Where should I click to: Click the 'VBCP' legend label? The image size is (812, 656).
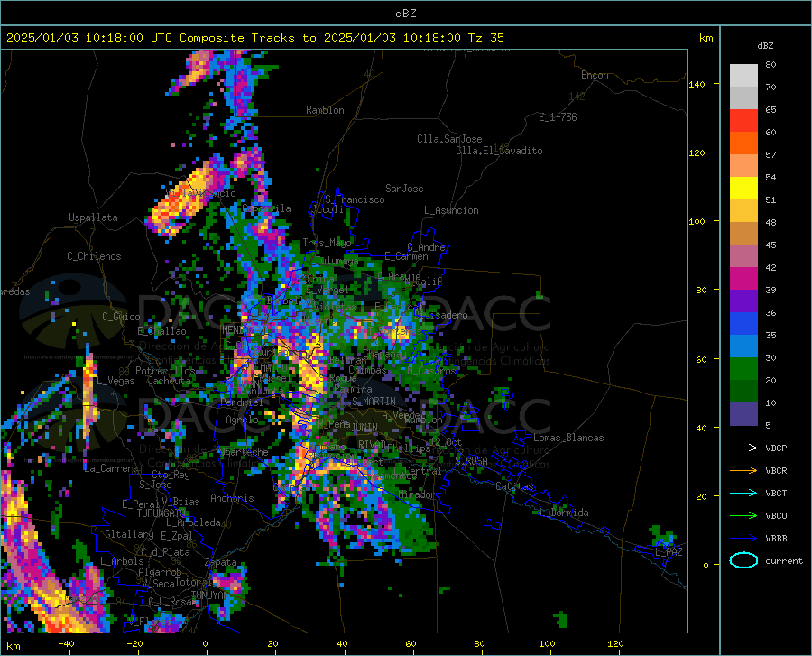(776, 448)
